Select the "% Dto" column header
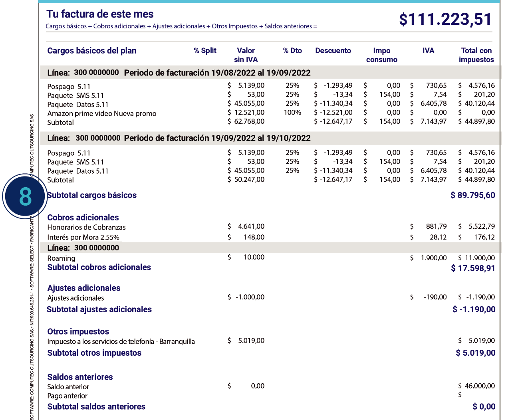The width and height of the screenshot is (526, 420). point(292,51)
